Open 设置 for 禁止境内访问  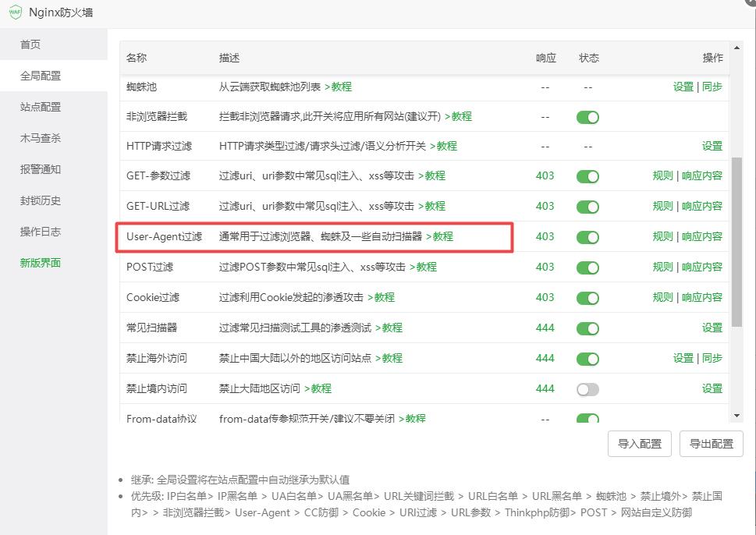click(x=712, y=388)
